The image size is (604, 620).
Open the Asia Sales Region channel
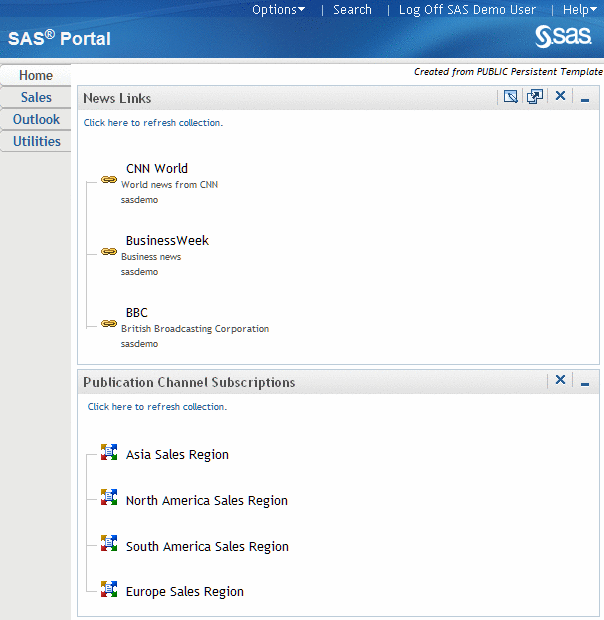coord(177,455)
